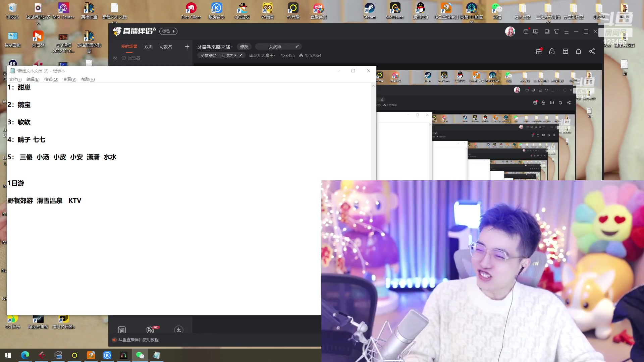Open the Kugou music taskbar icon

[x=107, y=355]
